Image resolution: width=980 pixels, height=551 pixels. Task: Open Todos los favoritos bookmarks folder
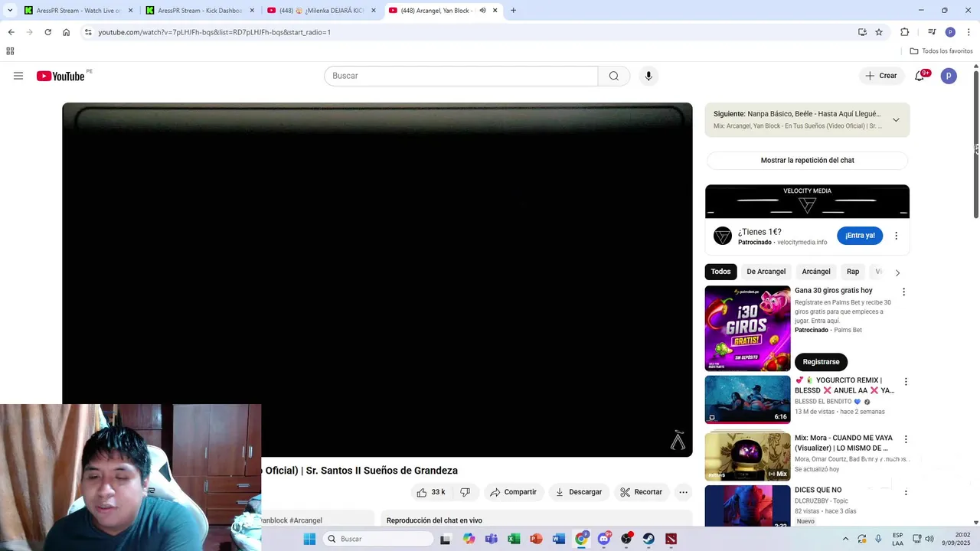[x=941, y=51]
